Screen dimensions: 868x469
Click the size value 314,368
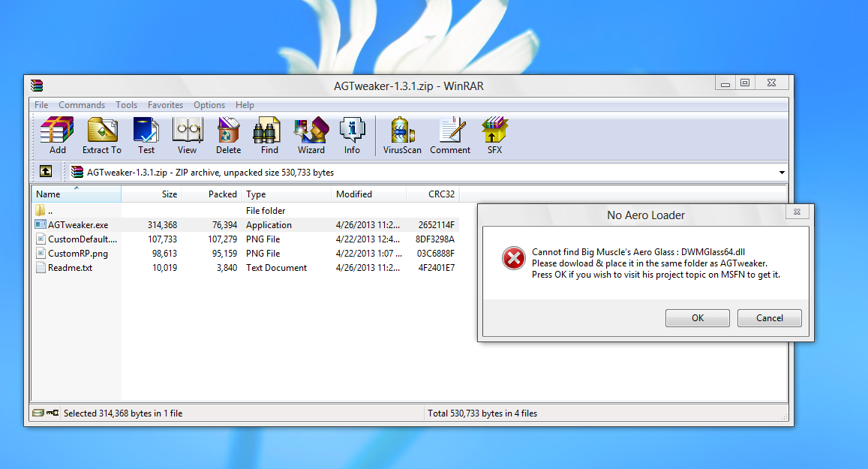click(x=162, y=225)
